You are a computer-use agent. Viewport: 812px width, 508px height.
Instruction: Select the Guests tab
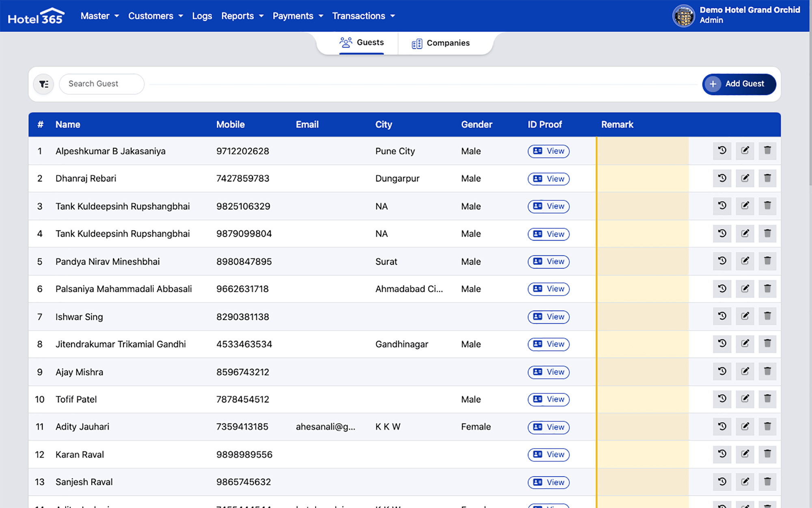tap(362, 42)
